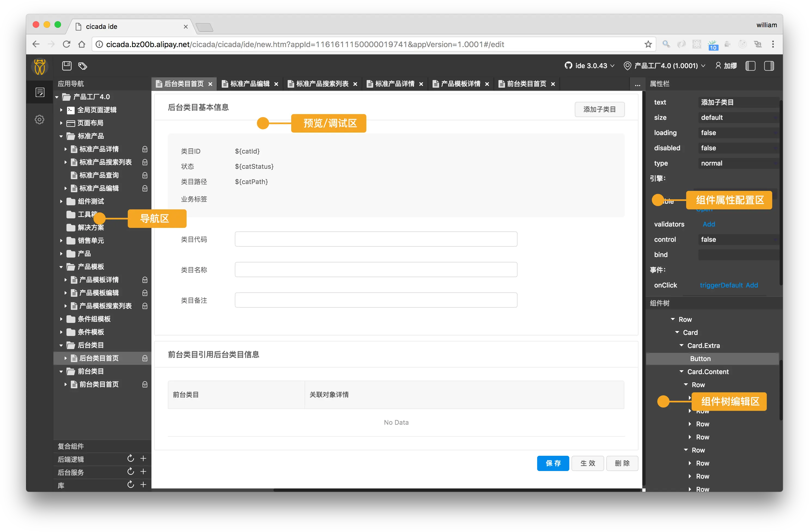Add a new 库 entry with plus icon
This screenshot has height=532, width=809.
pyautogui.click(x=144, y=485)
